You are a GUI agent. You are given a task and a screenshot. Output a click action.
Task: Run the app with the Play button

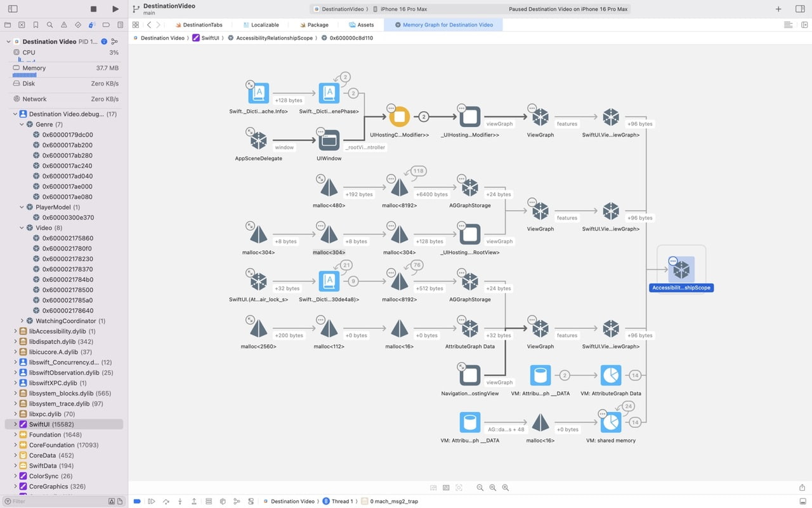tap(115, 9)
